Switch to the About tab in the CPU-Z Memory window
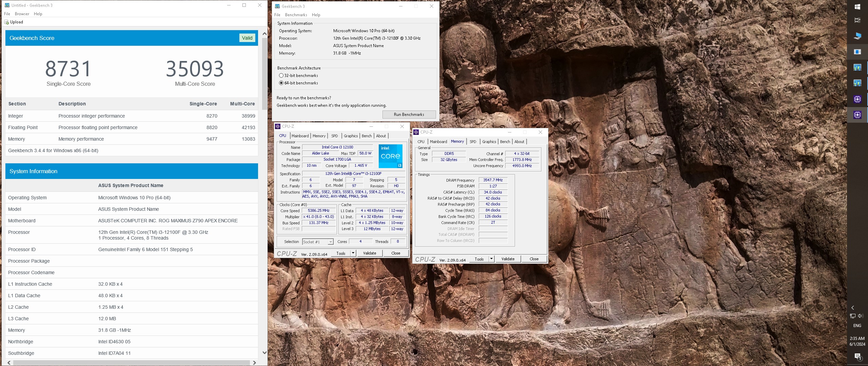Viewport: 868px width, 366px height. coord(519,142)
